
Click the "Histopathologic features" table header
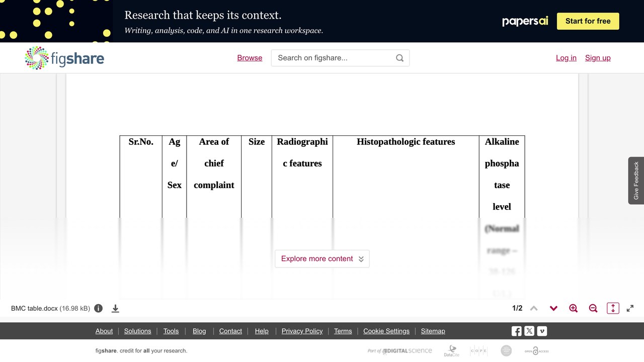click(x=406, y=142)
